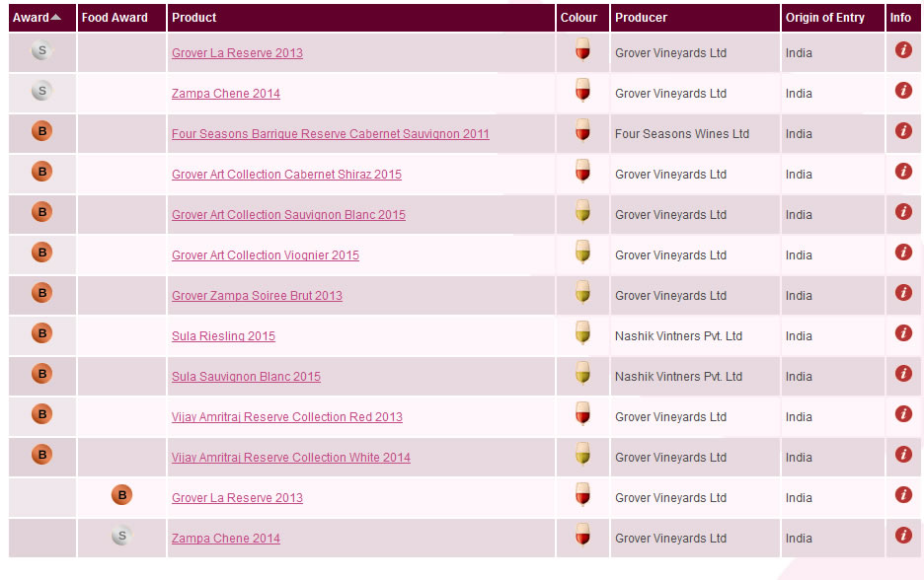Image resolution: width=924 pixels, height=580 pixels.
Task: Open Grover Art Collection Sauvignon Blanc 2015 link
Action: coord(288,215)
